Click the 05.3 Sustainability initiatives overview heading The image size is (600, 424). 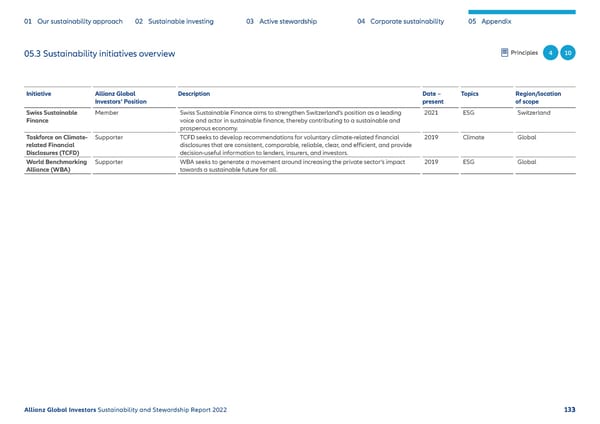coord(99,53)
